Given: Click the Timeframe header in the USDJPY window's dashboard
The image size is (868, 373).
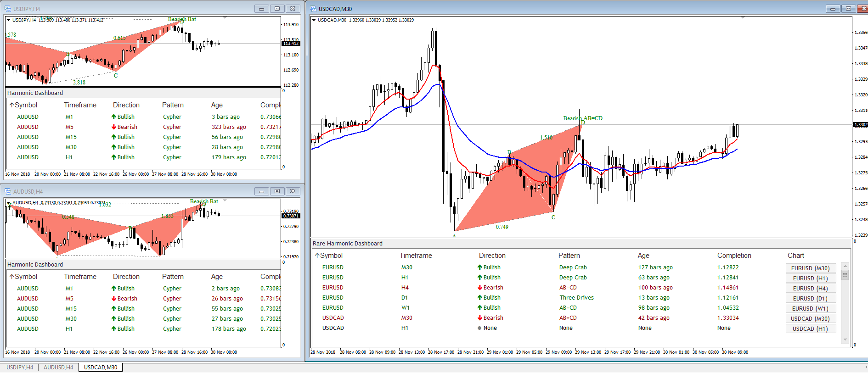Looking at the screenshot, I should [80, 105].
